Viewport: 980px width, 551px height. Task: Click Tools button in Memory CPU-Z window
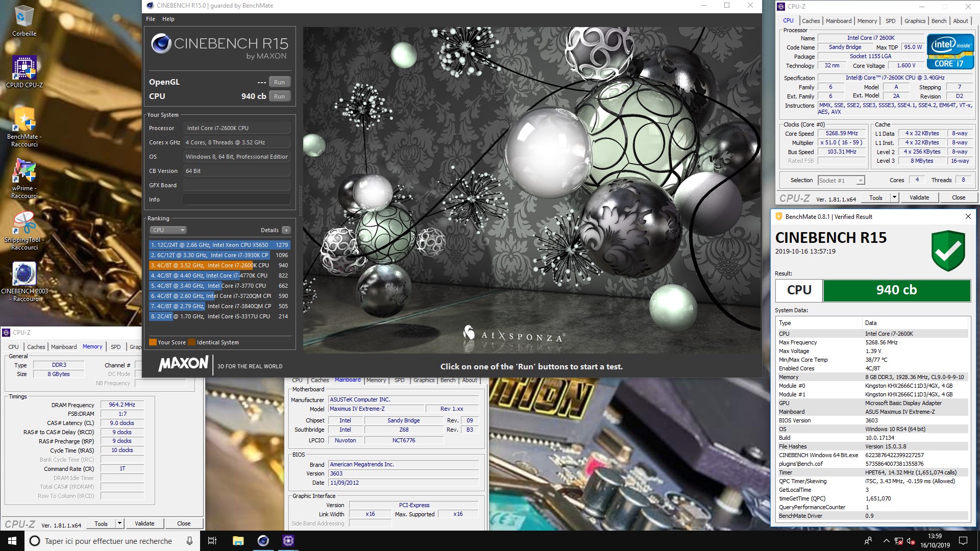pos(101,523)
